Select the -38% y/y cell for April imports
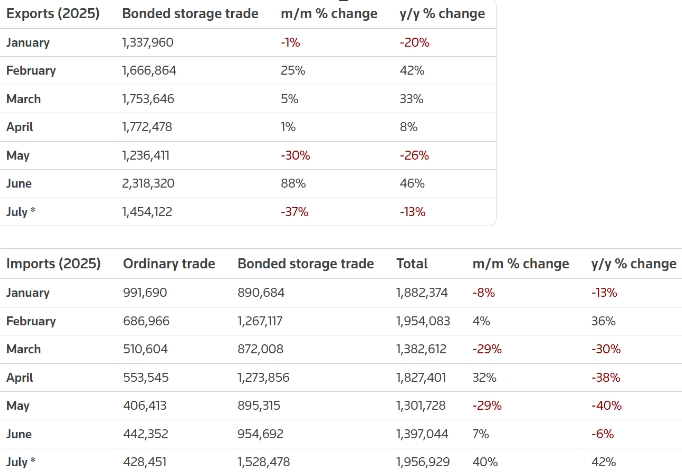 pyautogui.click(x=605, y=378)
